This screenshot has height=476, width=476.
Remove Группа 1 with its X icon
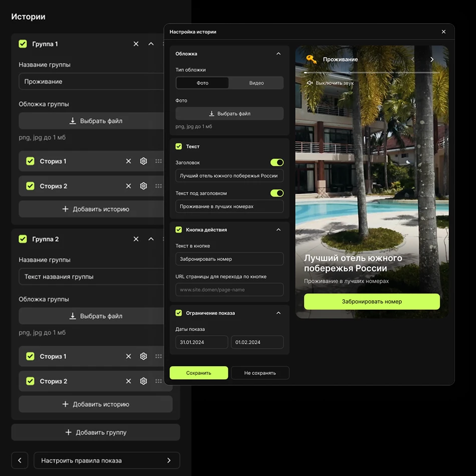(x=136, y=44)
